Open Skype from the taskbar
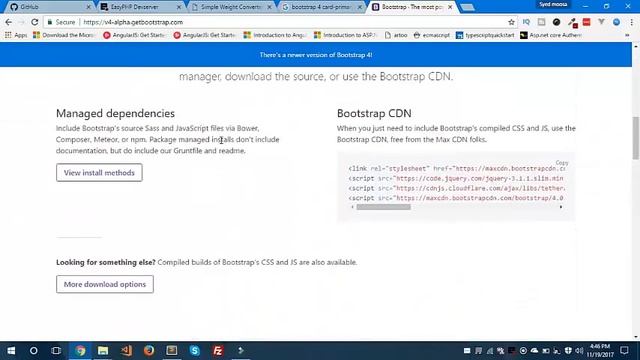Viewport: 640px width, 360px height. (x=195, y=351)
